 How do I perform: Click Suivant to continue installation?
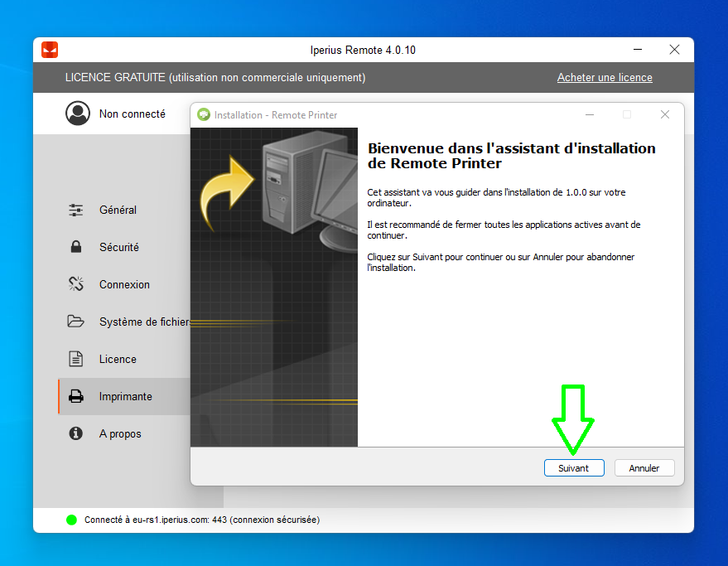pos(574,468)
